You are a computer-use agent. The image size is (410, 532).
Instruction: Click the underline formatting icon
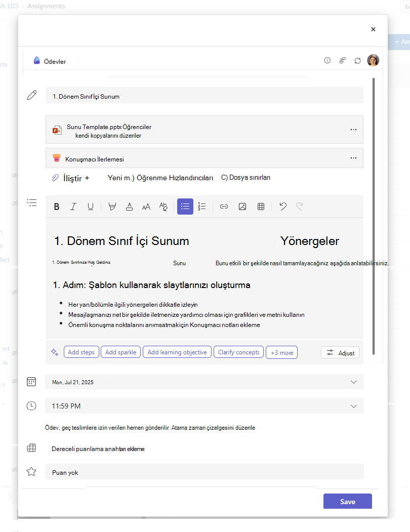point(90,207)
